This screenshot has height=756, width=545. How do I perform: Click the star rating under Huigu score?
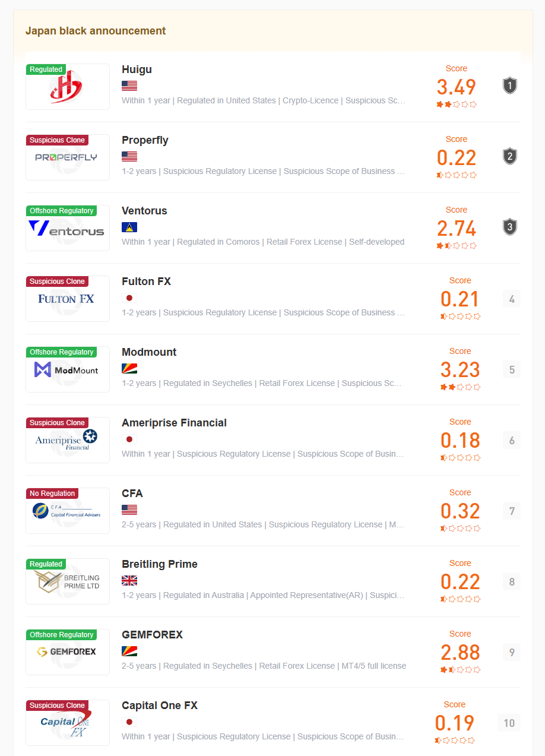[457, 105]
